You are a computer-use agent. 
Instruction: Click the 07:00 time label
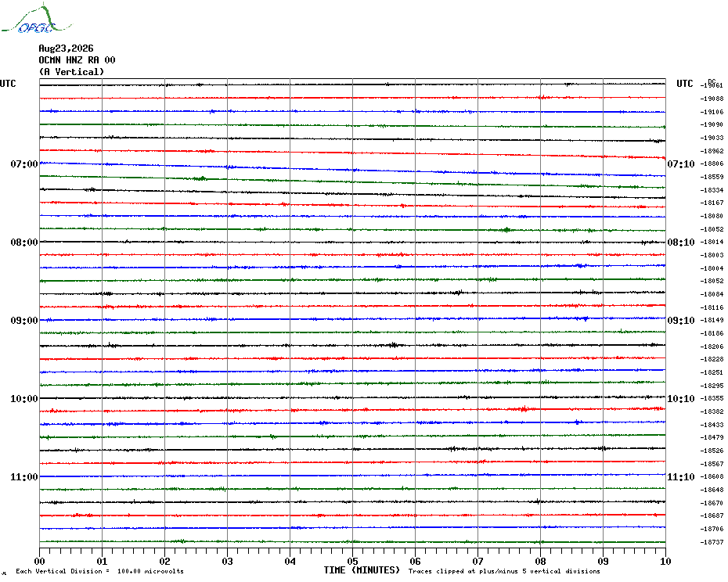point(24,163)
